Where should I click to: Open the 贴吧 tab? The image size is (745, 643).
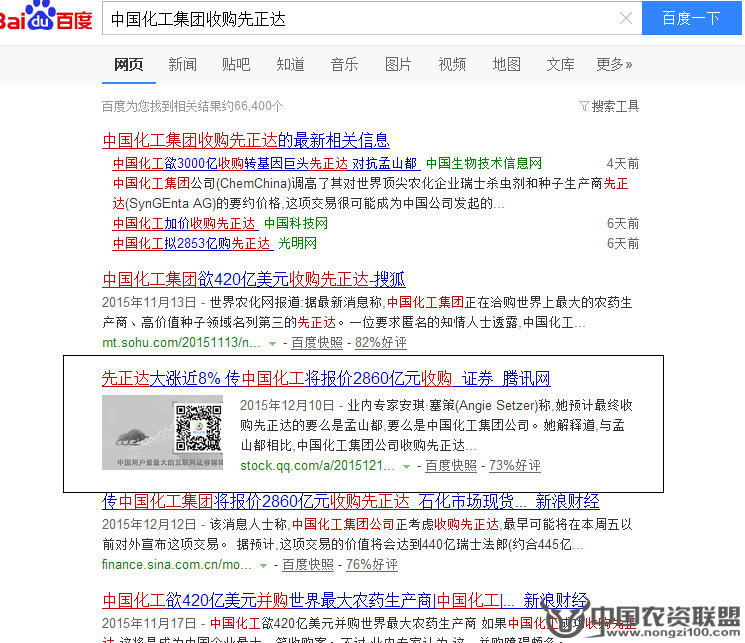(236, 64)
